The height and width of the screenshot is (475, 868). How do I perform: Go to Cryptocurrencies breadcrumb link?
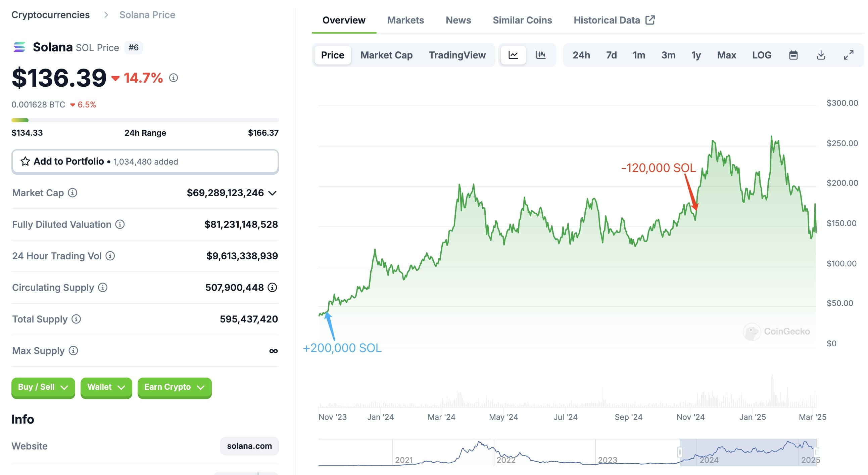pyautogui.click(x=51, y=15)
